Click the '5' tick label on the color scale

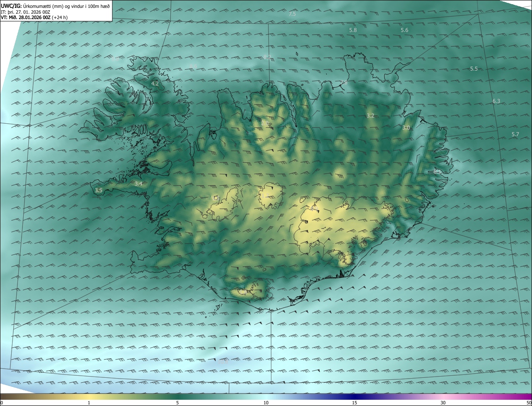click(177, 403)
